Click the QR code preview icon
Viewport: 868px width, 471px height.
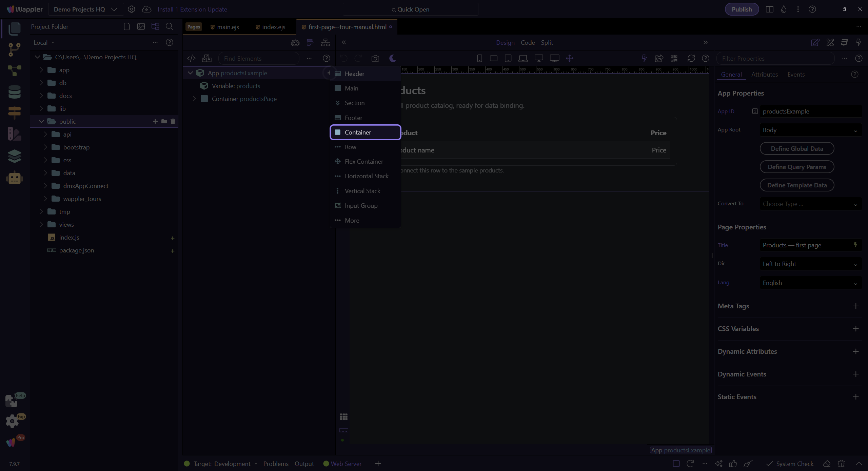click(674, 58)
